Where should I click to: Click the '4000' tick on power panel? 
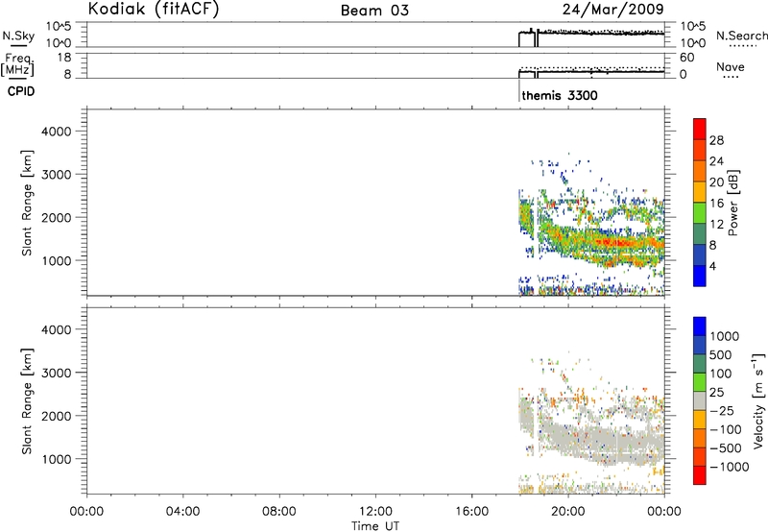tap(57, 132)
